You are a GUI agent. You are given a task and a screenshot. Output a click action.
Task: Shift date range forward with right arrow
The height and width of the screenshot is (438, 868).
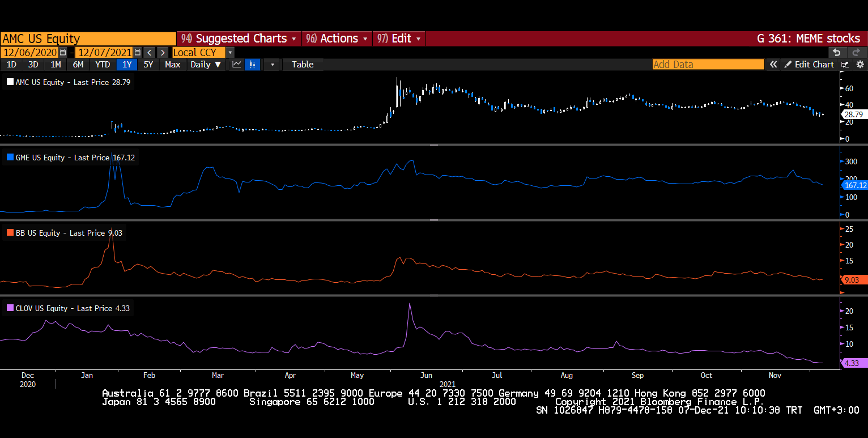[163, 52]
